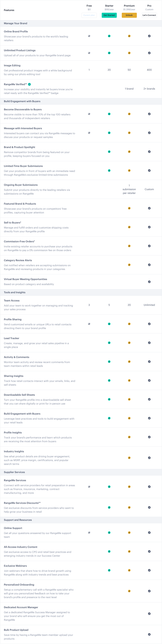Click the Pro checkmark for Virtual Buyer Meeting Opportunities
This screenshot has width=162, height=644.
(x=149, y=282)
